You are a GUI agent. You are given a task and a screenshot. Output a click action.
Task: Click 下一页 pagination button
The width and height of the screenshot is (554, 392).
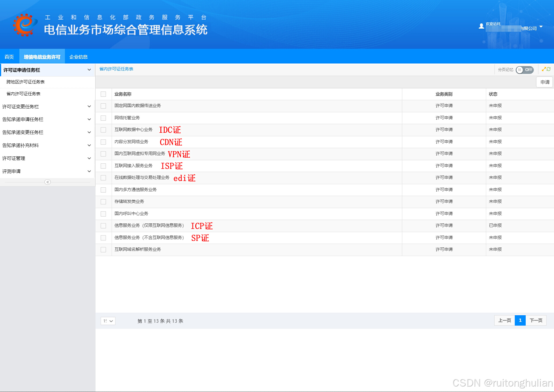(x=536, y=320)
